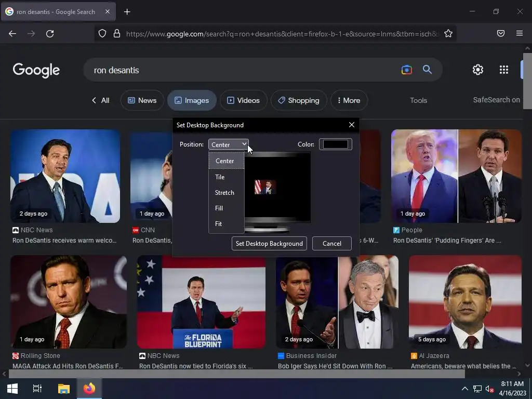The image size is (532, 399).
Task: Search by image with camera icon
Action: (x=406, y=70)
